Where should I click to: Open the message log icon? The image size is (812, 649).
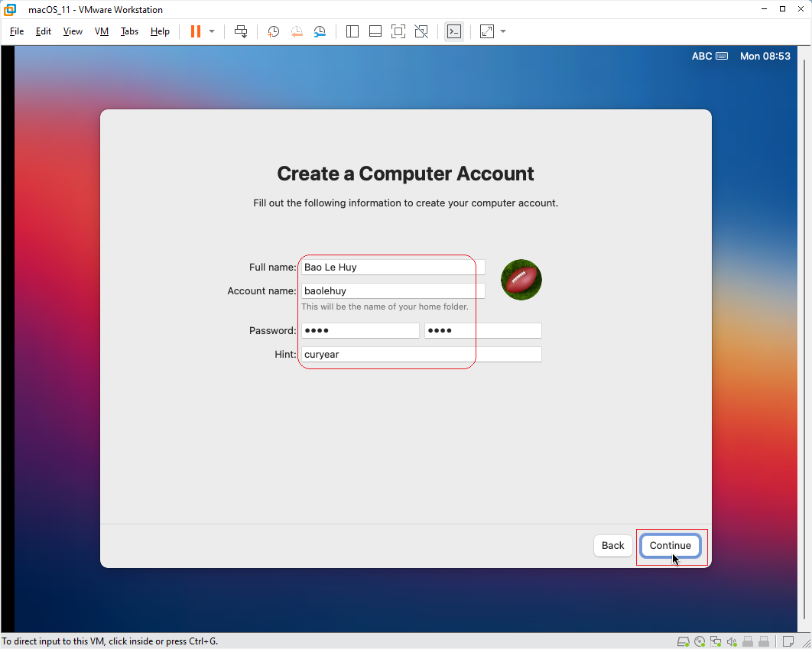click(788, 642)
